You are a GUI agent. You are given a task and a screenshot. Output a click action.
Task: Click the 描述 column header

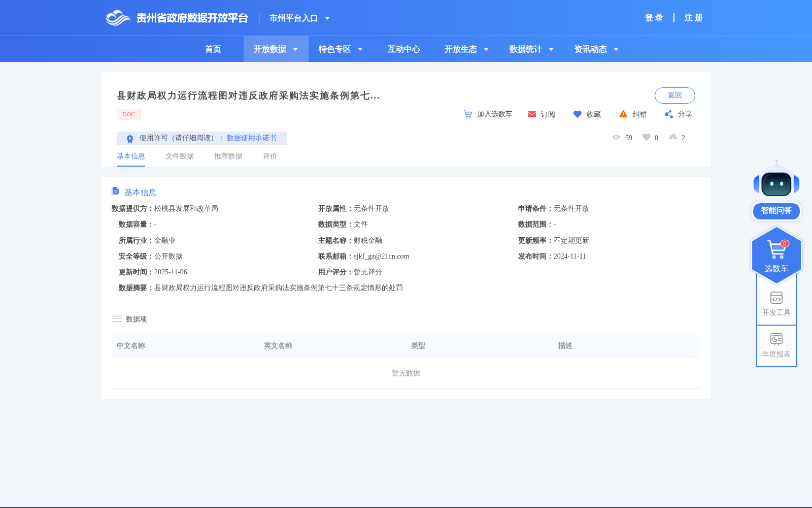(x=565, y=346)
